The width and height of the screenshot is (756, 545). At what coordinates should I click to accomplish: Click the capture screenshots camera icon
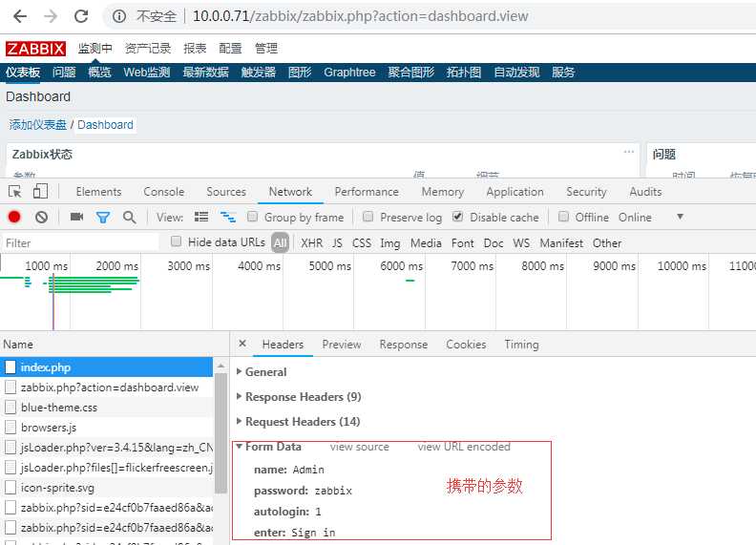[x=76, y=218]
